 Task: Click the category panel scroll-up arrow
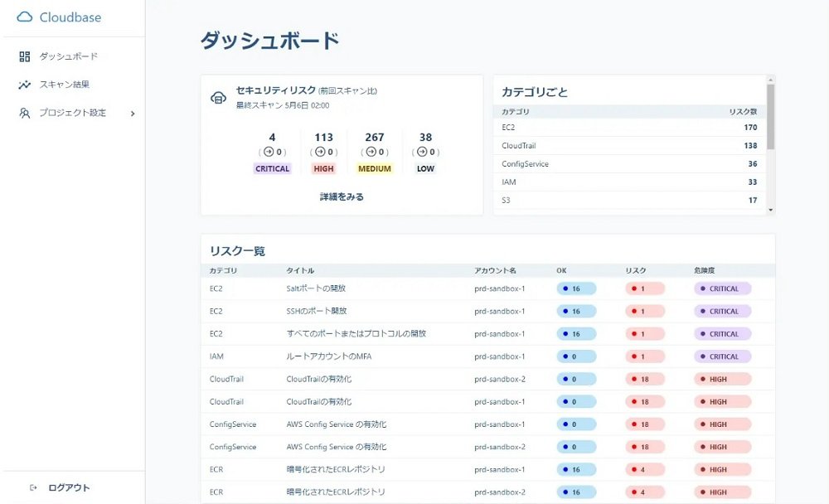[x=770, y=80]
